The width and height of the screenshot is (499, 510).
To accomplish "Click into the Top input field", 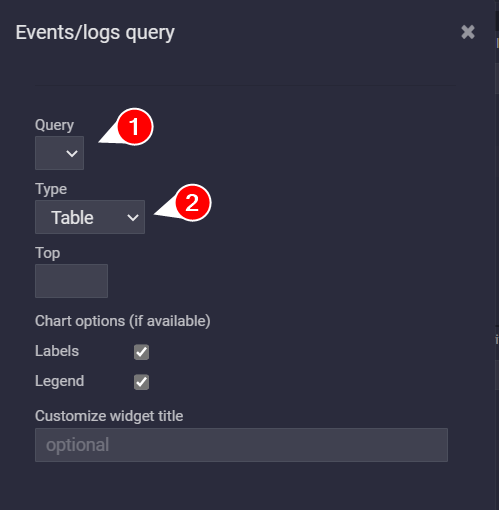I will pyautogui.click(x=71, y=281).
